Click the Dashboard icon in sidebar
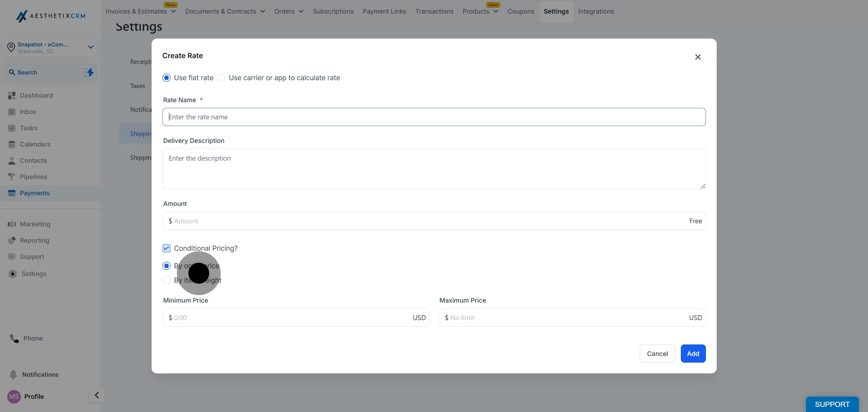This screenshot has height=412, width=868. (x=11, y=96)
